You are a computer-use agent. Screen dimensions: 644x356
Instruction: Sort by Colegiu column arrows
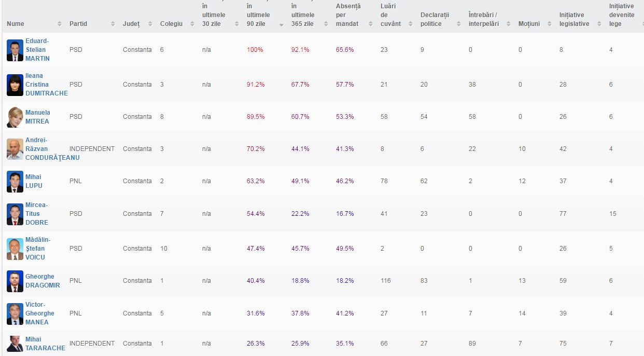click(x=192, y=24)
